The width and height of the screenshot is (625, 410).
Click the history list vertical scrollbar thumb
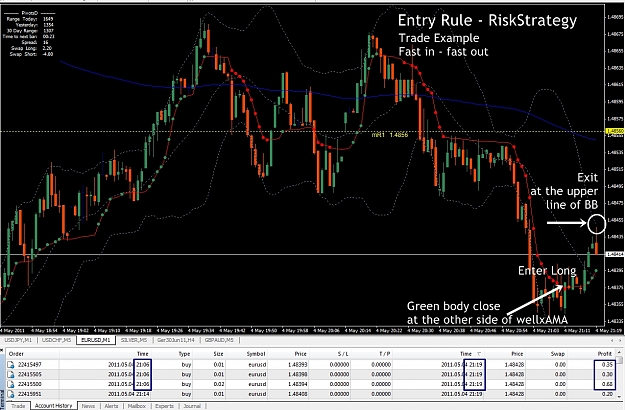619,360
